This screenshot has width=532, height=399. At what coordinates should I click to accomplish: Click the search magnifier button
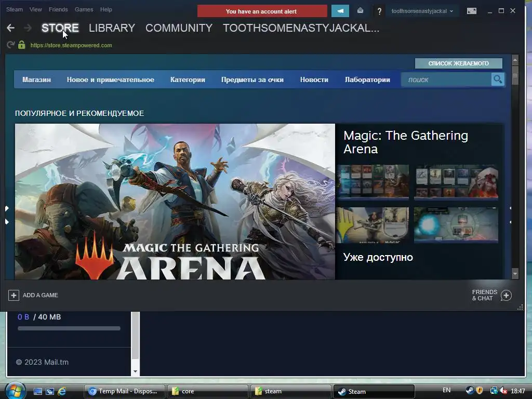498,79
